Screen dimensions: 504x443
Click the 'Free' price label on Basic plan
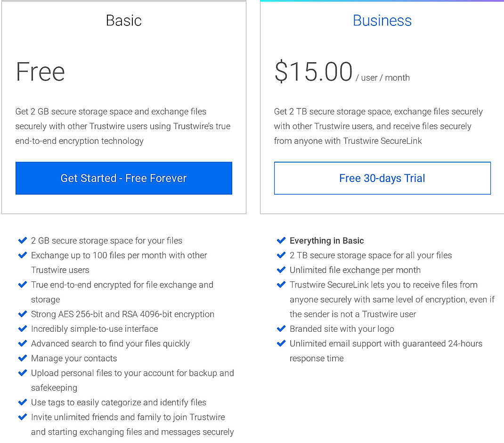pos(40,72)
